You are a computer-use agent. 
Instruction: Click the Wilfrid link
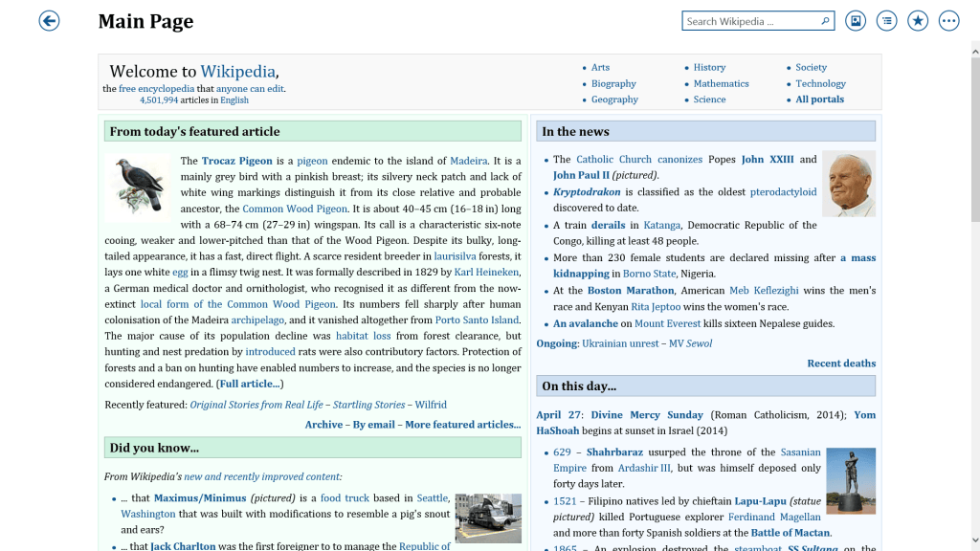431,405
